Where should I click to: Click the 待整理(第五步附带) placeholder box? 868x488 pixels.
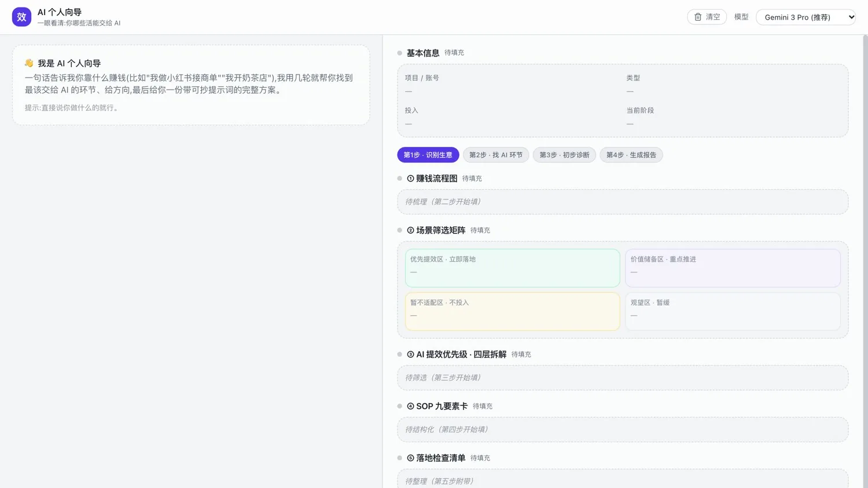pyautogui.click(x=623, y=479)
